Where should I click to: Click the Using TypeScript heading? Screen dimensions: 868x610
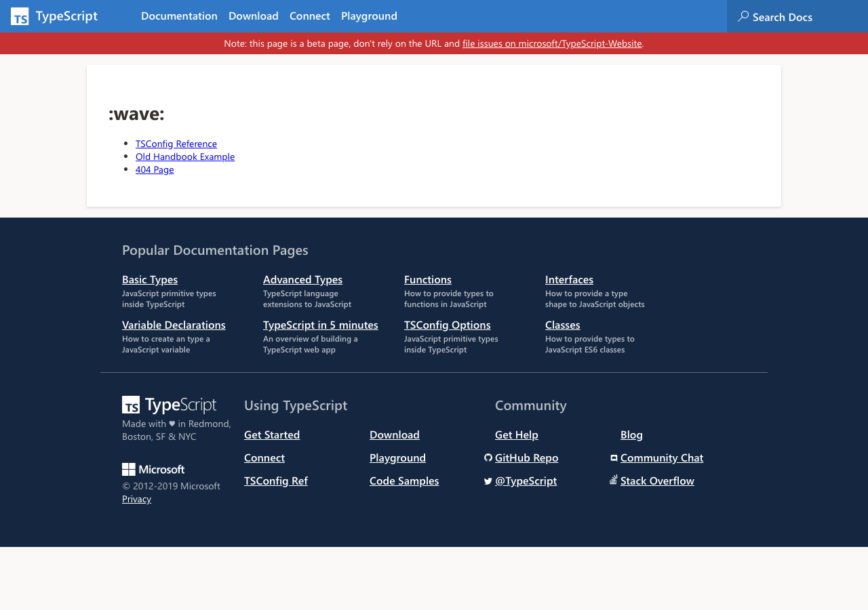point(296,405)
